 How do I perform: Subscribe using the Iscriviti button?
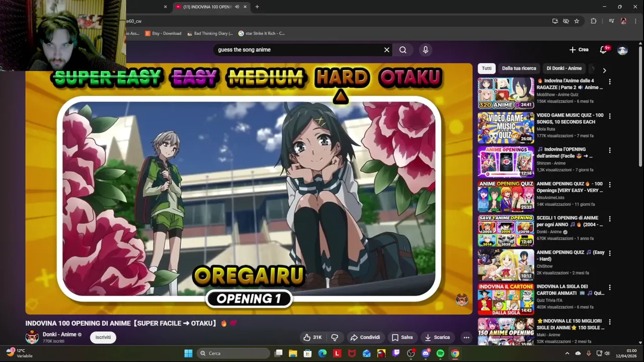103,337
